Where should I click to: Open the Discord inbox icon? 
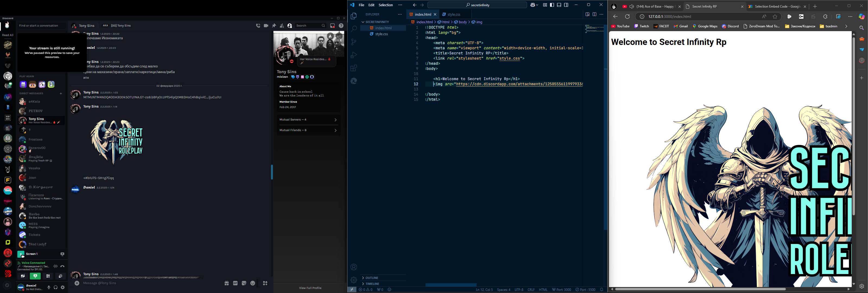click(x=333, y=25)
